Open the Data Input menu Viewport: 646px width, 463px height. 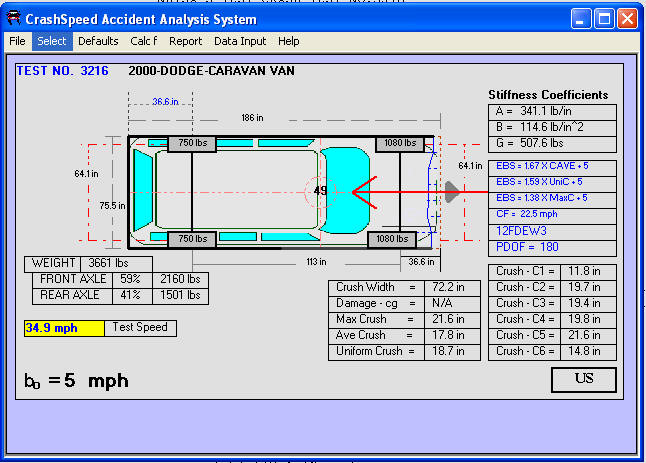tap(240, 41)
